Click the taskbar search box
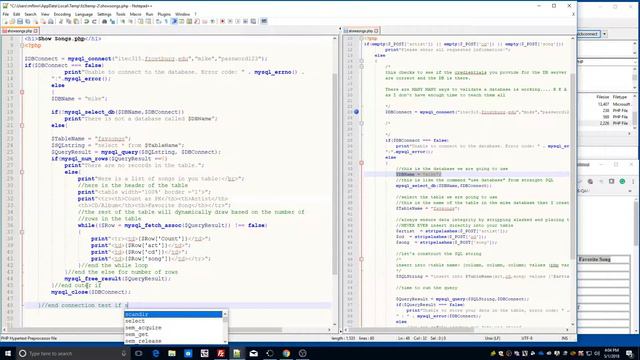This screenshot has width=640, height=360. (x=73, y=353)
